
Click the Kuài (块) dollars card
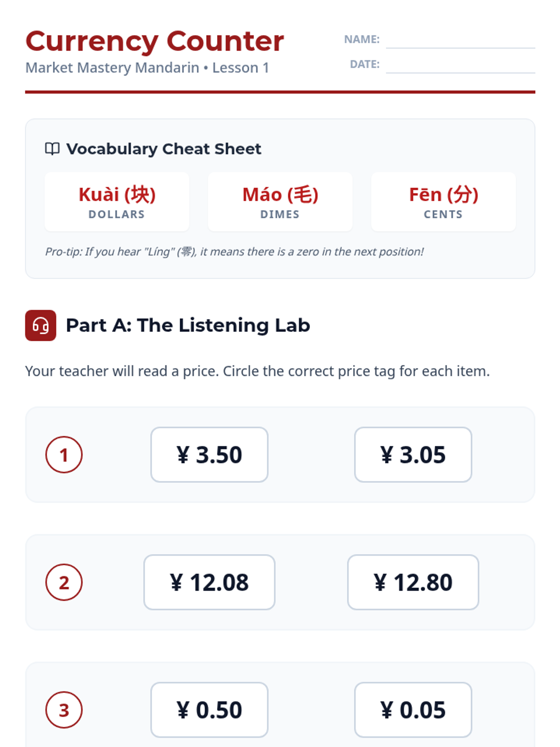click(x=117, y=202)
